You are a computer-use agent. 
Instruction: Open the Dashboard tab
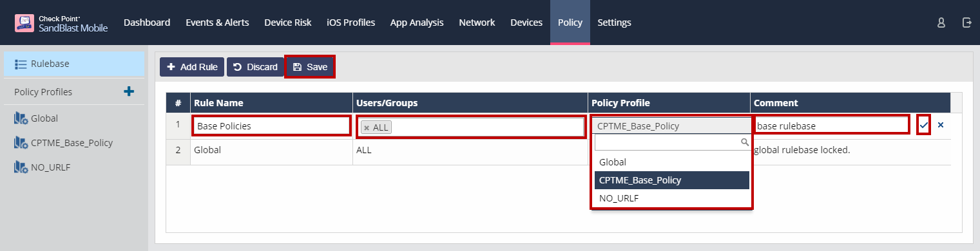(147, 23)
